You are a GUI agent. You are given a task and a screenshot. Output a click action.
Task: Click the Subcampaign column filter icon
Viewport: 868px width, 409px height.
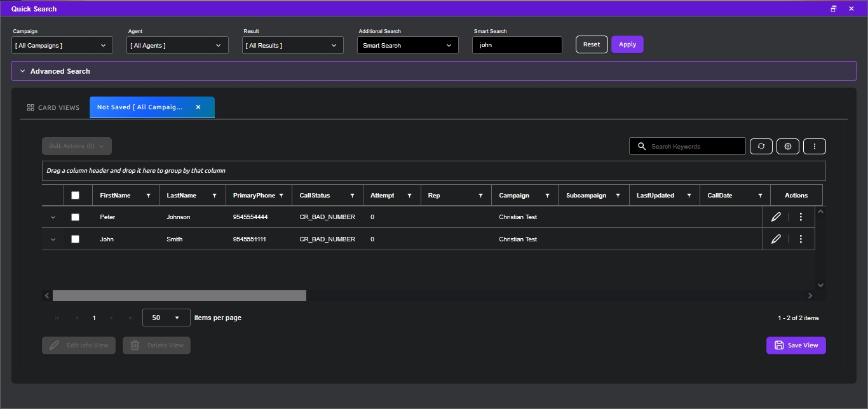(x=618, y=196)
